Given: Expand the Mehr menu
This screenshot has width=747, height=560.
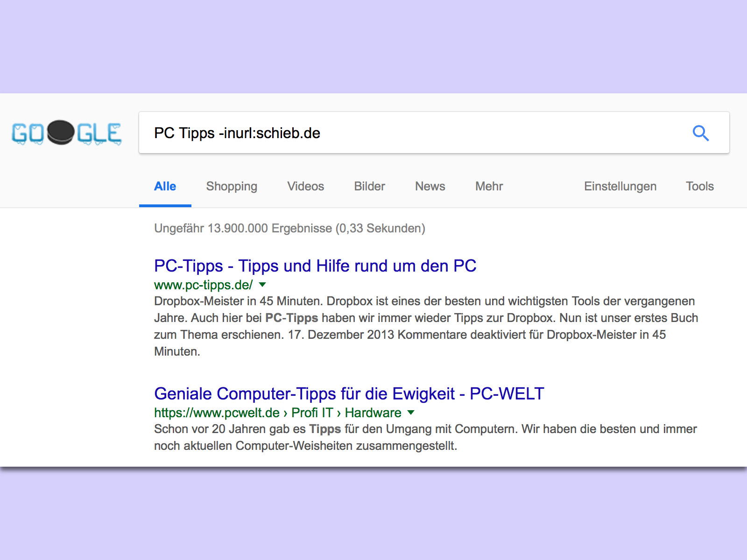Looking at the screenshot, I should tap(489, 186).
